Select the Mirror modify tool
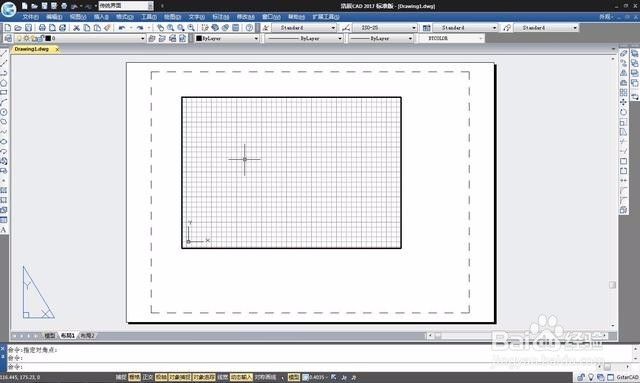This screenshot has height=383, width=640. coord(623,73)
